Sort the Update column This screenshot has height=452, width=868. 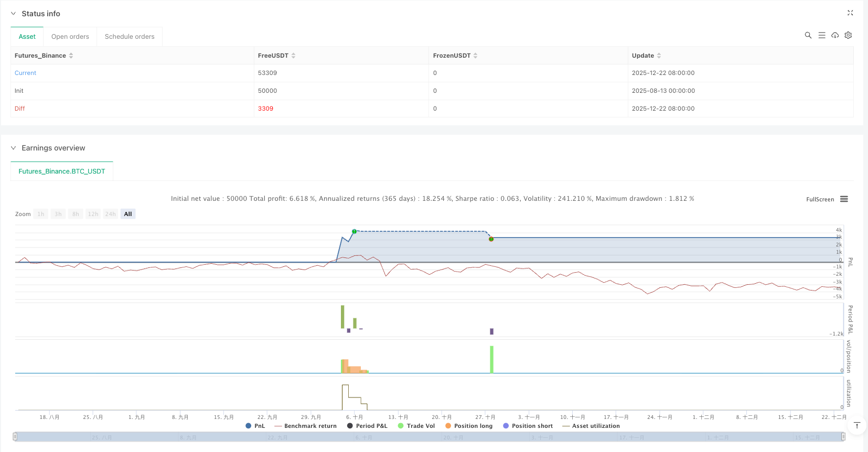point(659,56)
